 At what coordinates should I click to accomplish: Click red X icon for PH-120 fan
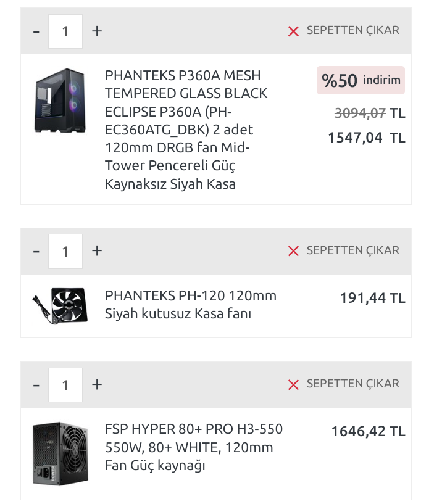pos(293,251)
